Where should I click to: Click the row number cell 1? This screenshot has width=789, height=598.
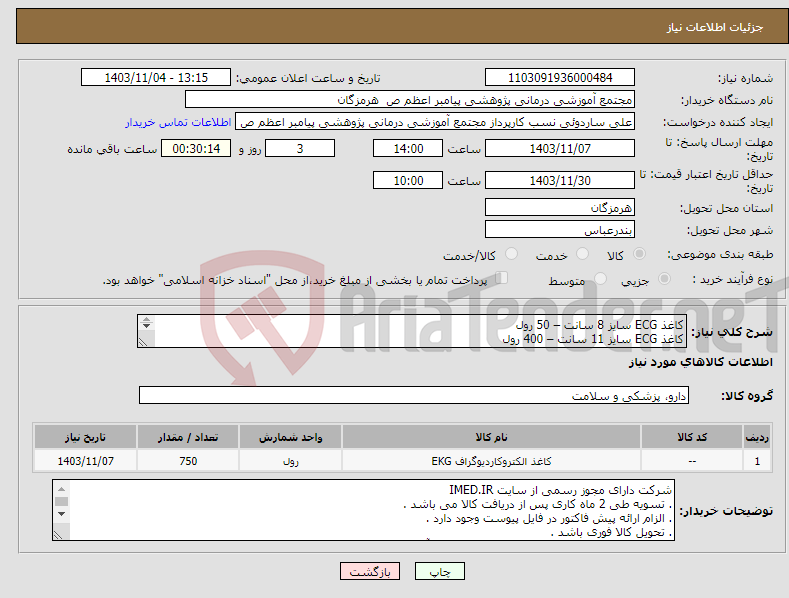757,461
